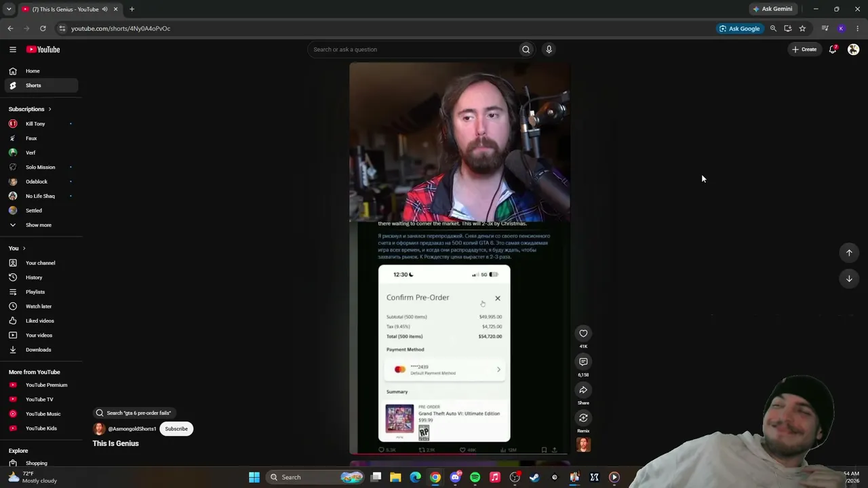Remix this Short
Viewport: 868px width, 488px height.
coord(583,418)
